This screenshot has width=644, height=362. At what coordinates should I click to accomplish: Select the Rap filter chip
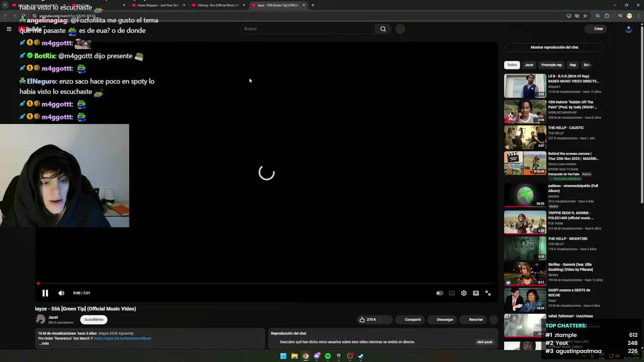pos(573,65)
